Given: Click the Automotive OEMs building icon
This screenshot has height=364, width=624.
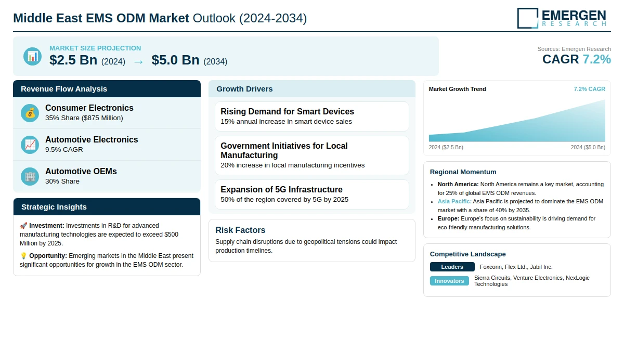Looking at the screenshot, I should tap(30, 176).
